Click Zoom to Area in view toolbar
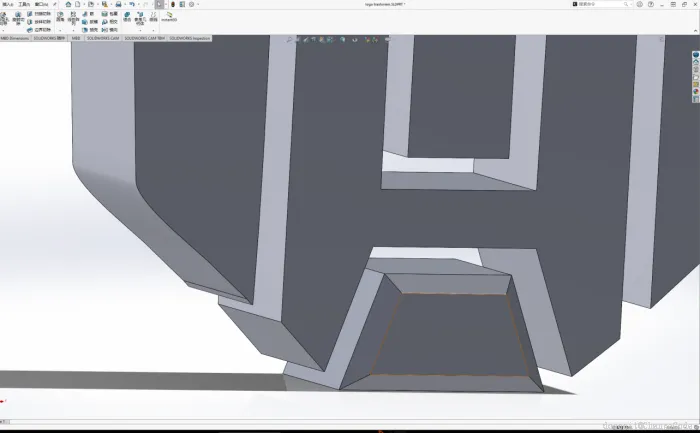Screen dimensions: 700x433 [x=298, y=40]
